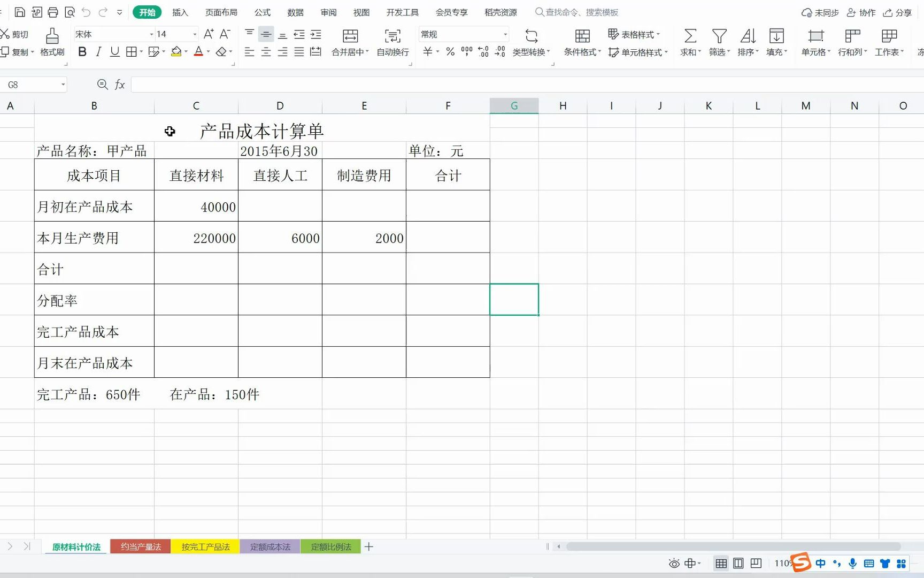Click the AutoSum (求和) icon

[690, 36]
